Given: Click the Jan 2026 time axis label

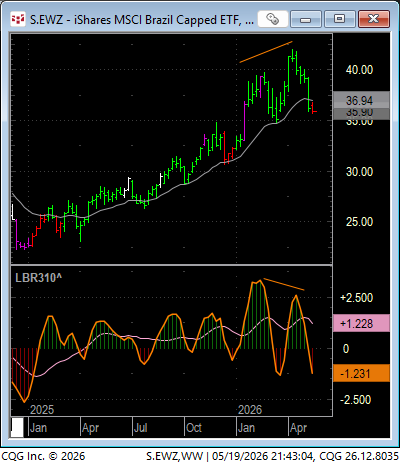Looking at the screenshot, I should click(246, 428).
